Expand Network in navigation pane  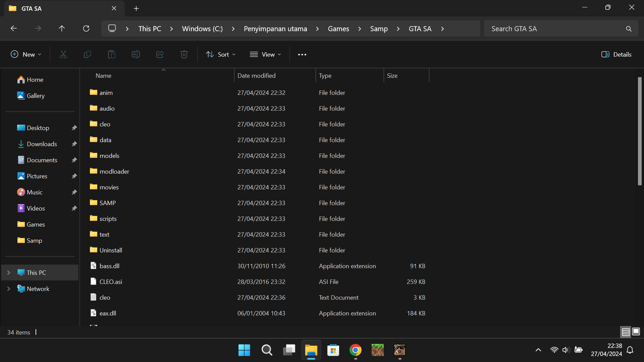pyautogui.click(x=9, y=289)
